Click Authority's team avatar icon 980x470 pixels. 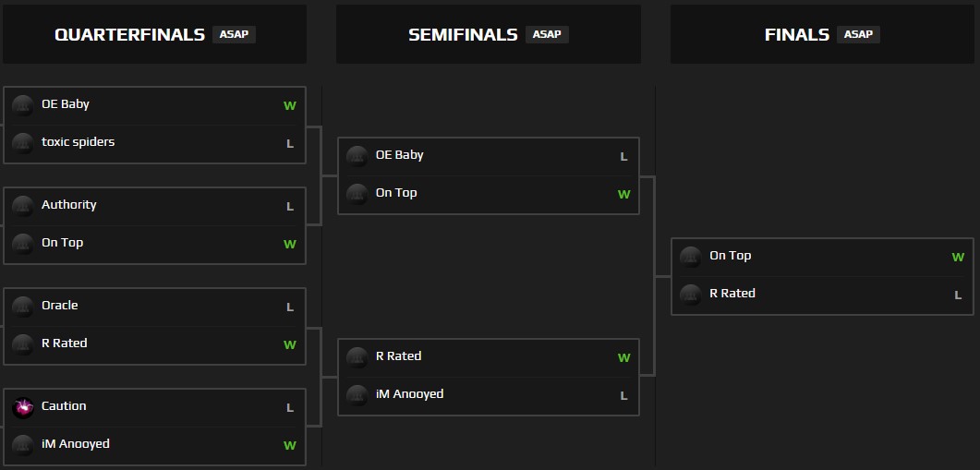click(23, 206)
